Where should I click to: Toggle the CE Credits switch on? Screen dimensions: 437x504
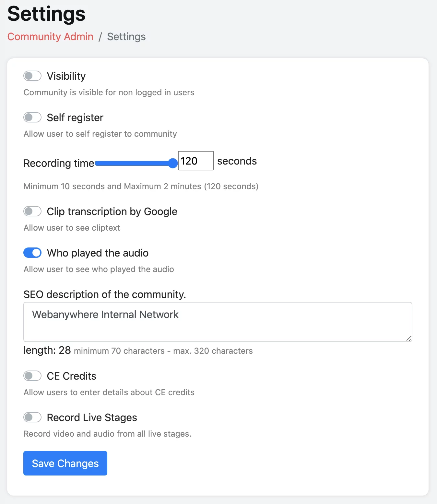point(32,376)
